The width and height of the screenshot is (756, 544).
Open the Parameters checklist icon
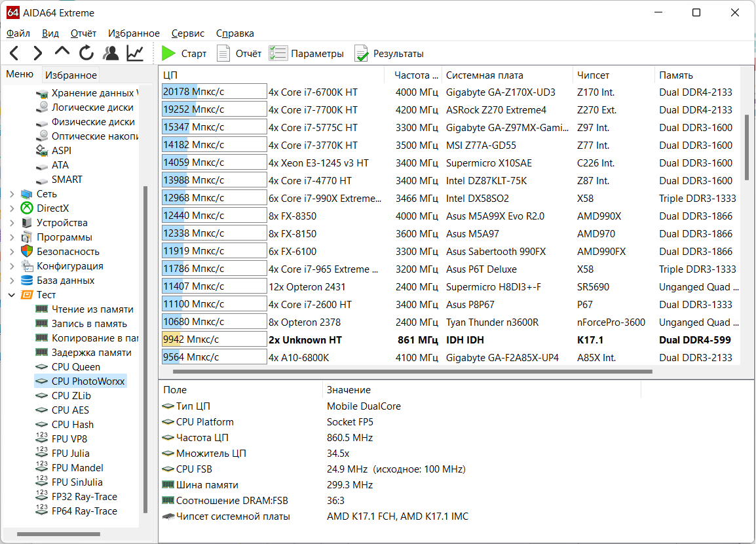pyautogui.click(x=278, y=54)
